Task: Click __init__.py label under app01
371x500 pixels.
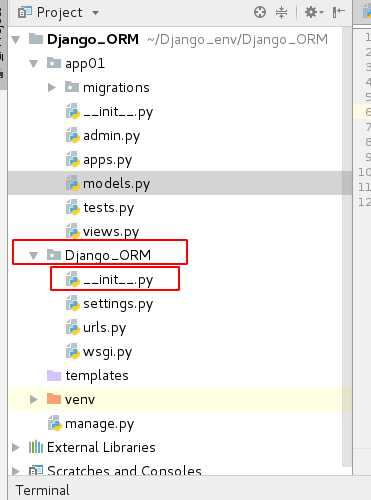Action: click(x=118, y=112)
